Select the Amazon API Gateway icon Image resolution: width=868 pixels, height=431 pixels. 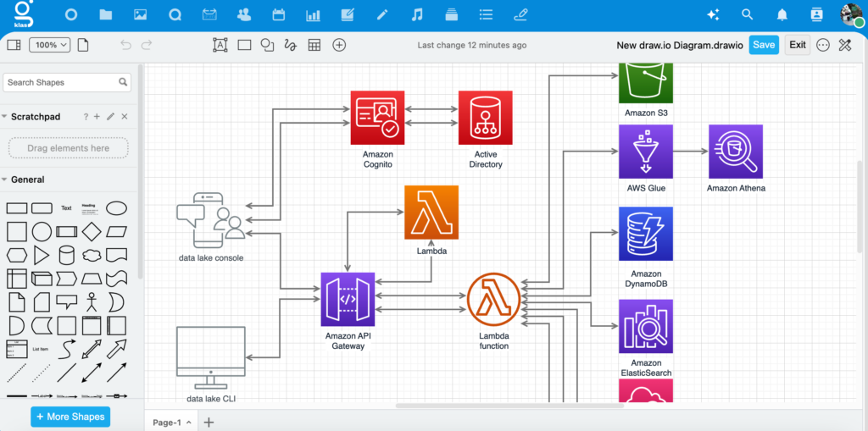point(348,299)
